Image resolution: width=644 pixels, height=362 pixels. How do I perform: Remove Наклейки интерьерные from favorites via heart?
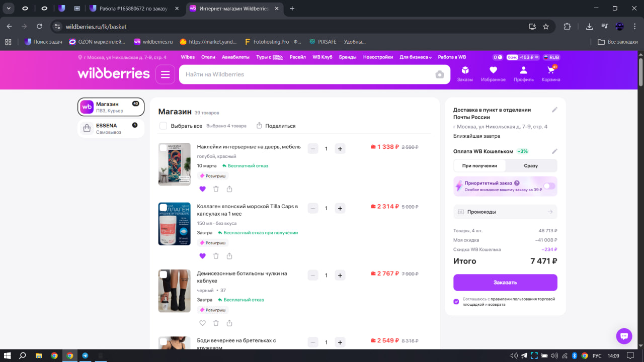tap(203, 189)
